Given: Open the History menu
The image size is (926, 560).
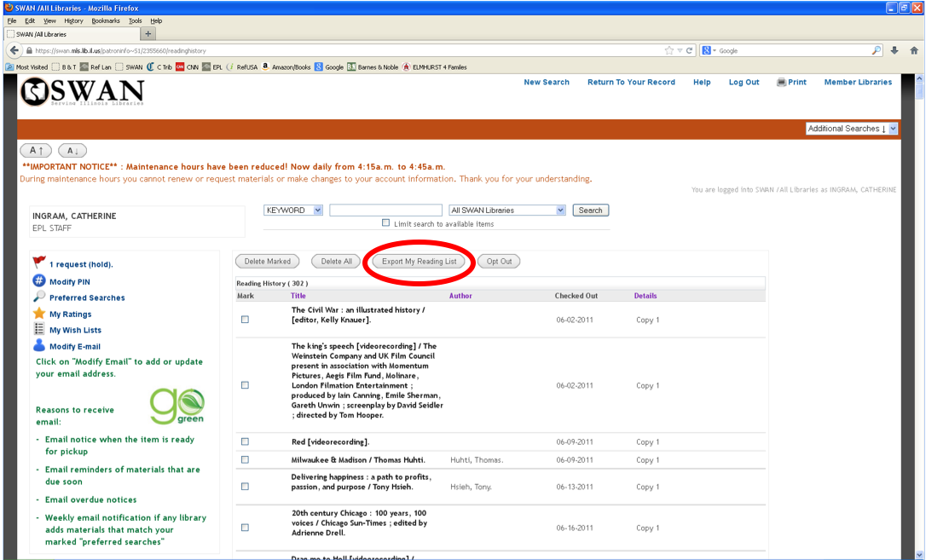Looking at the screenshot, I should tap(74, 20).
